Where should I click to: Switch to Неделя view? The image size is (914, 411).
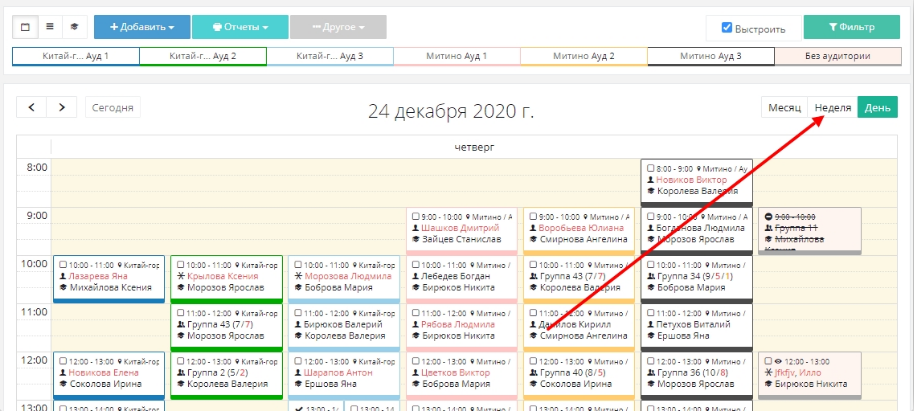[x=833, y=107]
